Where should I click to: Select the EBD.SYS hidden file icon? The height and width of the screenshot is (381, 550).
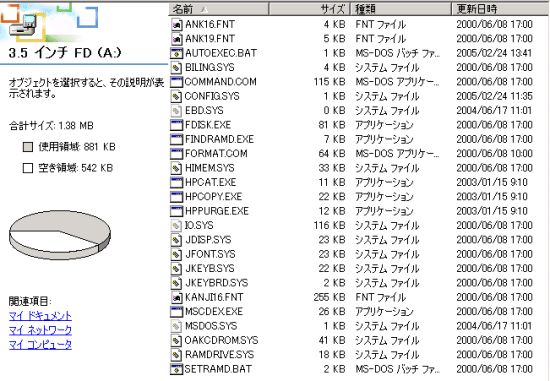pyautogui.click(x=176, y=111)
